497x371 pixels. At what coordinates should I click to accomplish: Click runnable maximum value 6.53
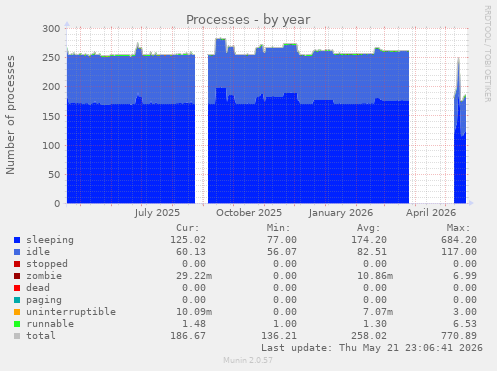point(465,324)
